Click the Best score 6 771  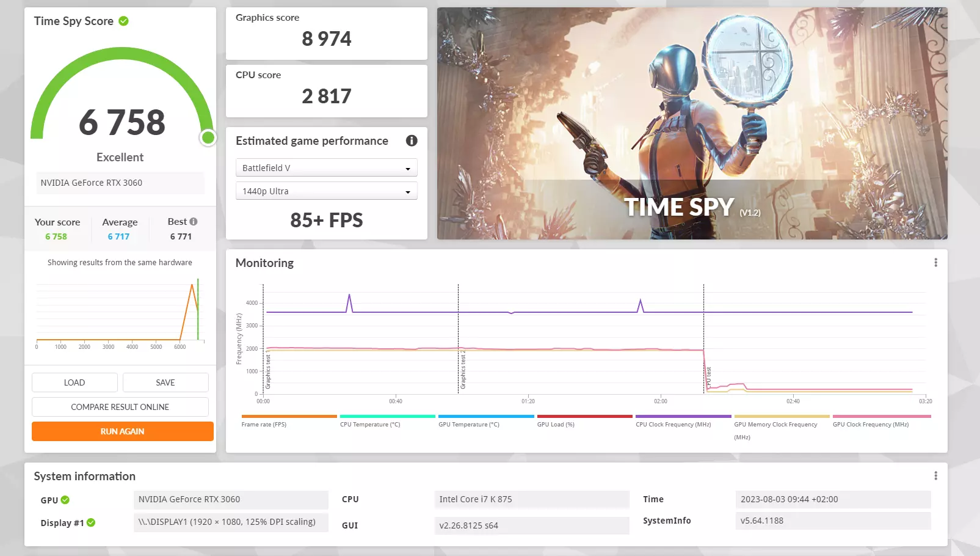pos(181,236)
